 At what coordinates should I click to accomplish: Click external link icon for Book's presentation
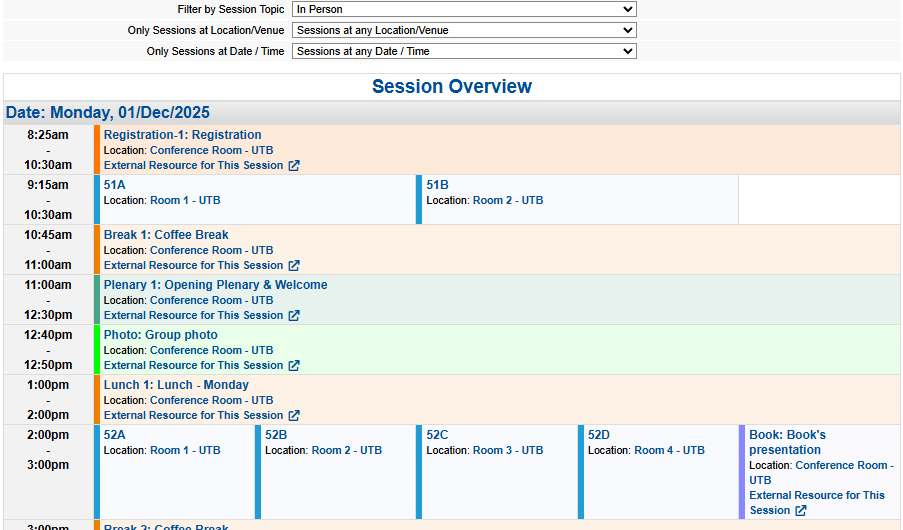800,511
